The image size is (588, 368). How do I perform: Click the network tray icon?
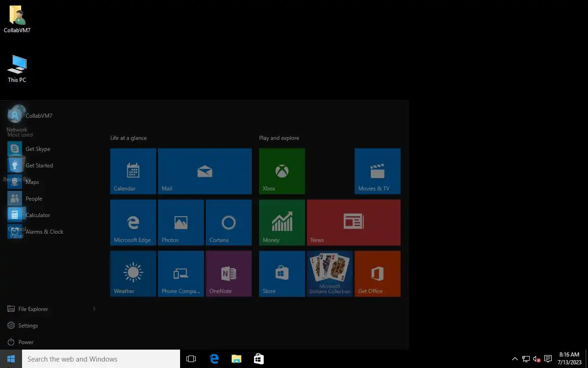(526, 359)
